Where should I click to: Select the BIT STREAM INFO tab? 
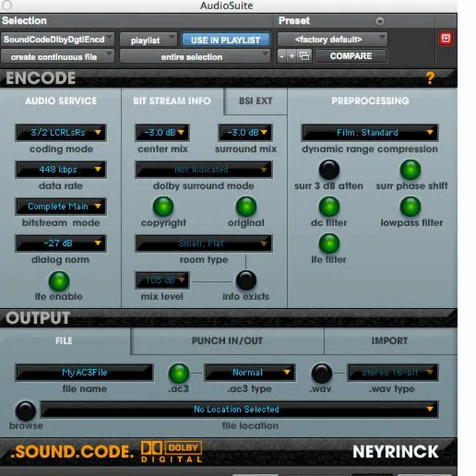click(172, 101)
